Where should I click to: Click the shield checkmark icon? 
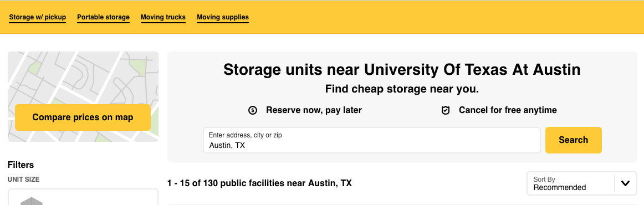click(446, 110)
